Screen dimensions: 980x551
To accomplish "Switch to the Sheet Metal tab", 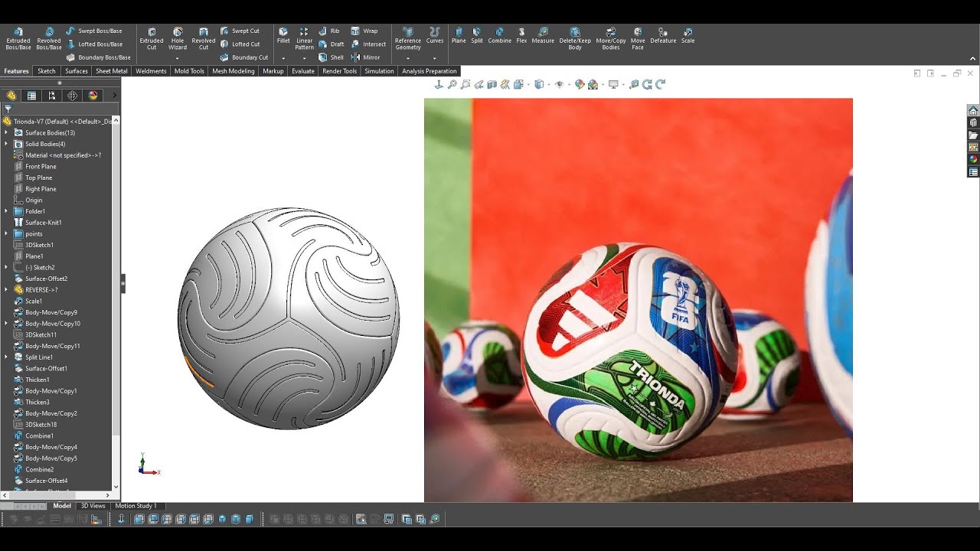I will coord(112,71).
